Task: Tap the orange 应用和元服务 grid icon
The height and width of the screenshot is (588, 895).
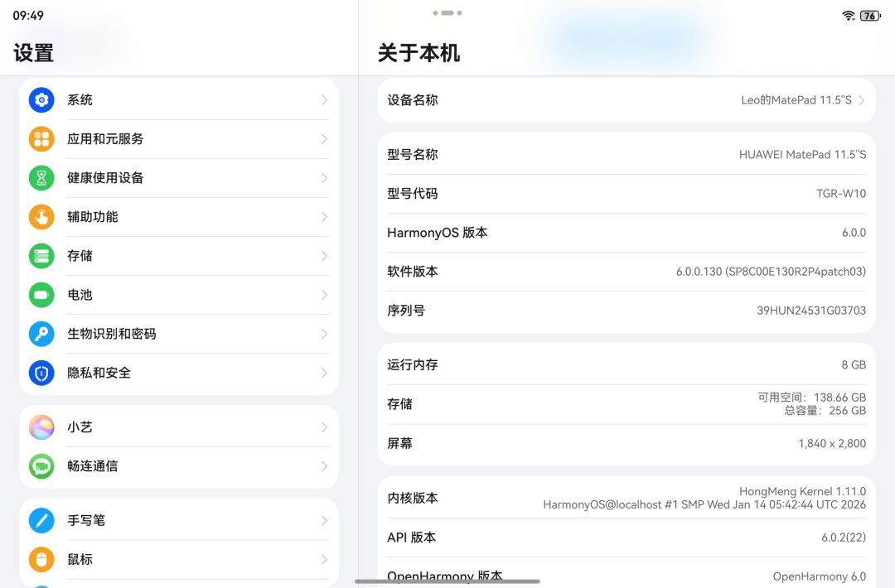Action: point(41,138)
